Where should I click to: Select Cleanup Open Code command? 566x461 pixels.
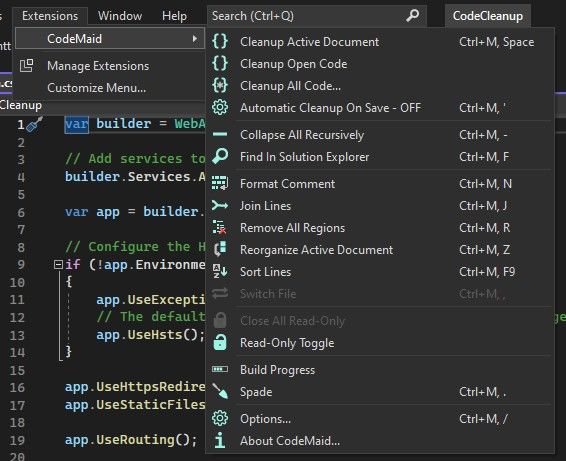(x=380, y=64)
